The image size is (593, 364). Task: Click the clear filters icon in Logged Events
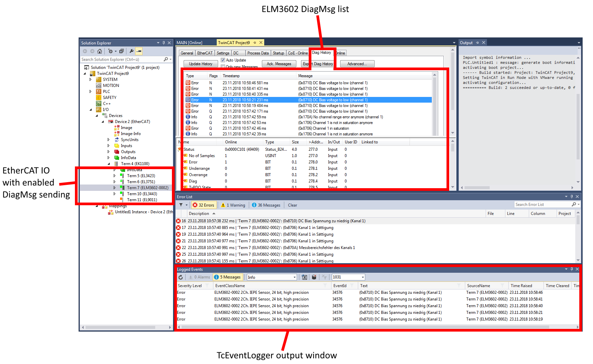click(x=324, y=277)
